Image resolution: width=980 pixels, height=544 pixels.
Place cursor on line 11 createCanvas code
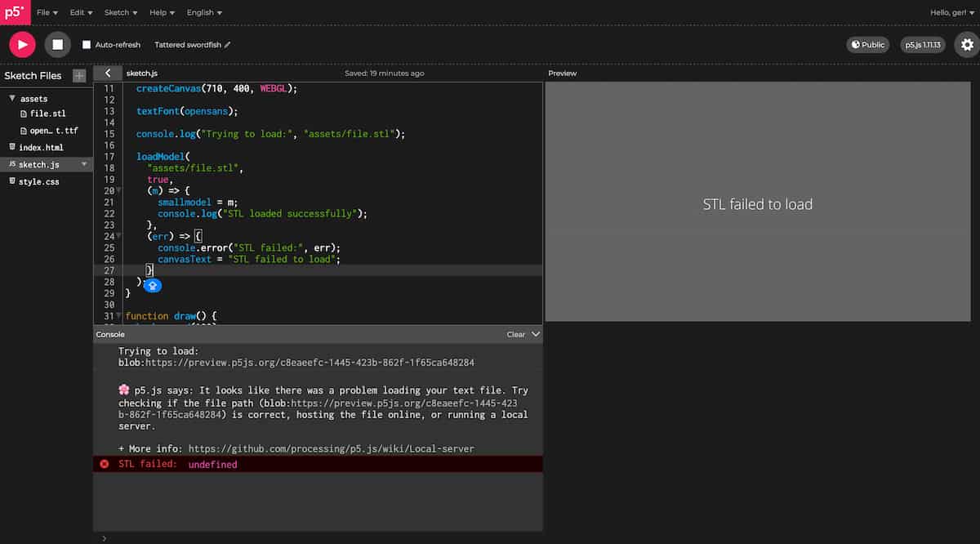[216, 88]
